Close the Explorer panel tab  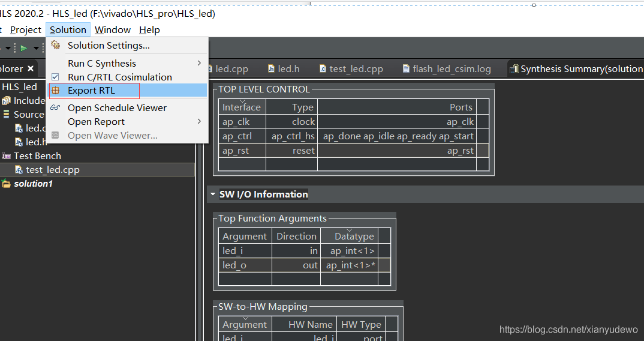pos(31,68)
